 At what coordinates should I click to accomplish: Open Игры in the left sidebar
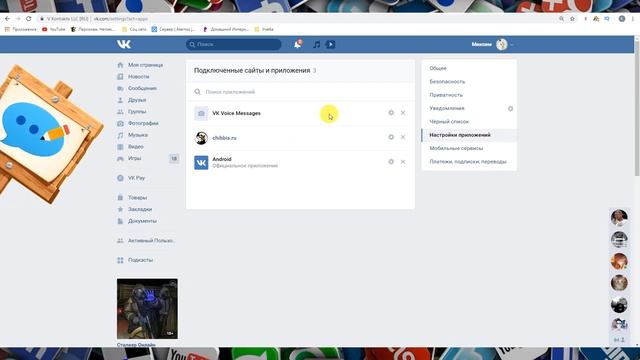point(134,158)
